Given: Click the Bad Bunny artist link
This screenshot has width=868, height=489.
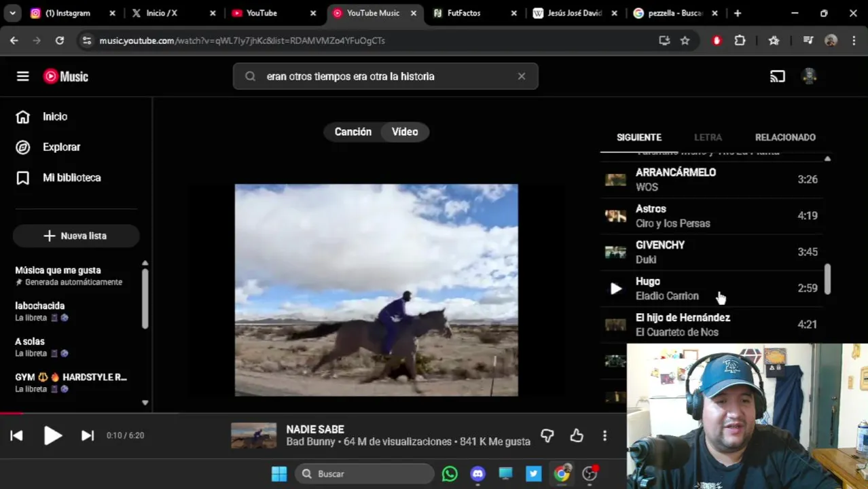Looking at the screenshot, I should (310, 441).
